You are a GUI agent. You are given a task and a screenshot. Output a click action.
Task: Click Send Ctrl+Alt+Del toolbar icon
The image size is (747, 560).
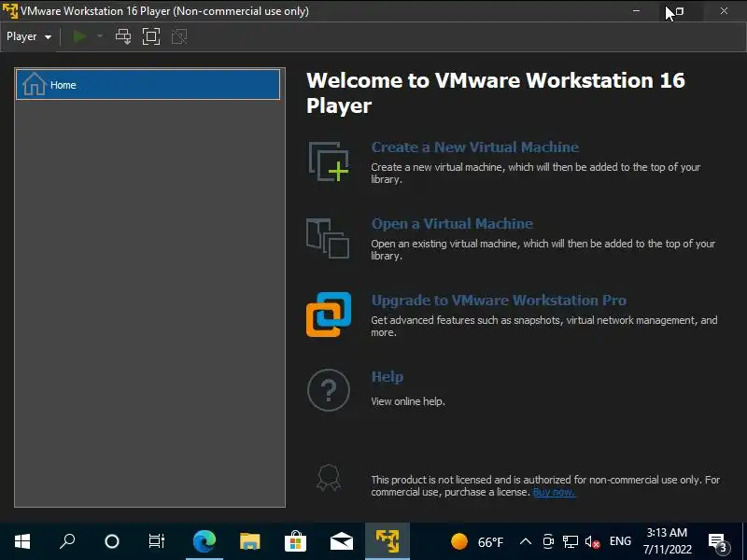coord(123,36)
